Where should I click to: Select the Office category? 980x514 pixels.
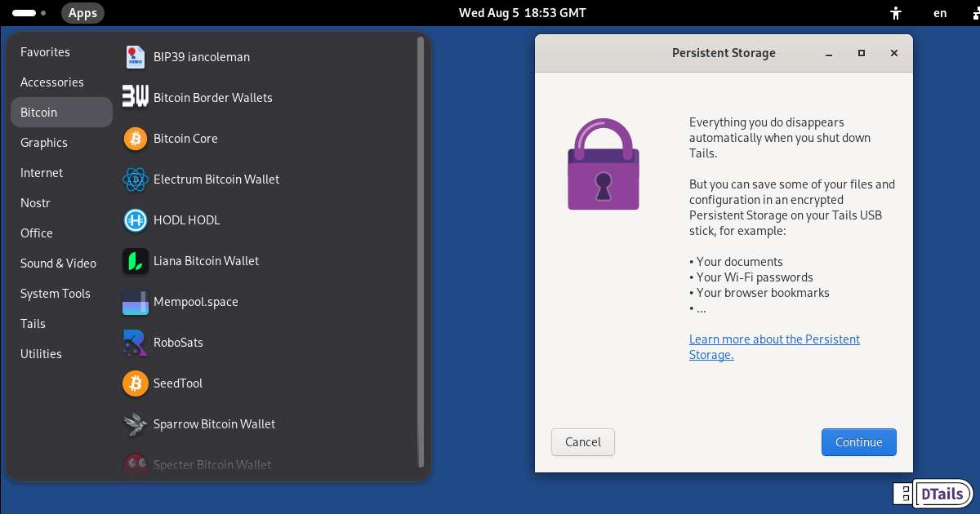pos(61,233)
